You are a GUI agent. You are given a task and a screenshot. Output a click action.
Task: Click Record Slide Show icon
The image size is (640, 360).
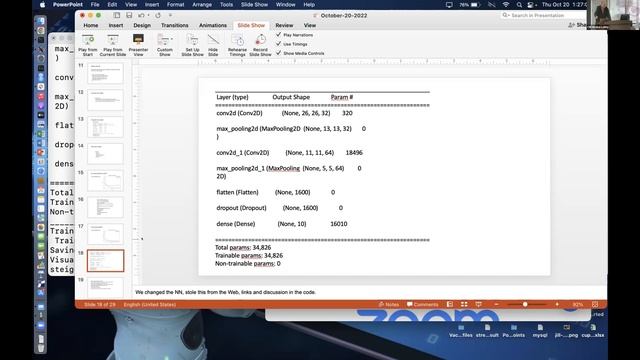[x=260, y=40]
